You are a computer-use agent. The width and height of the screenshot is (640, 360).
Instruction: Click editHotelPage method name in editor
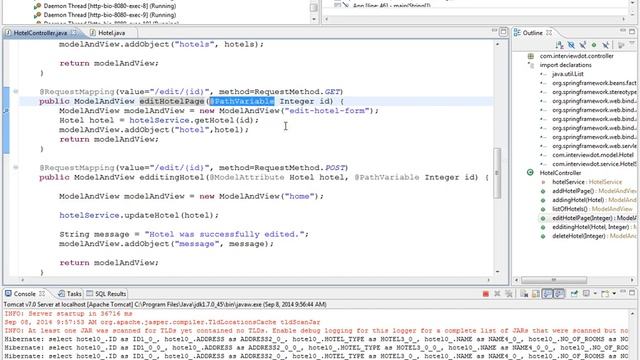[171, 101]
